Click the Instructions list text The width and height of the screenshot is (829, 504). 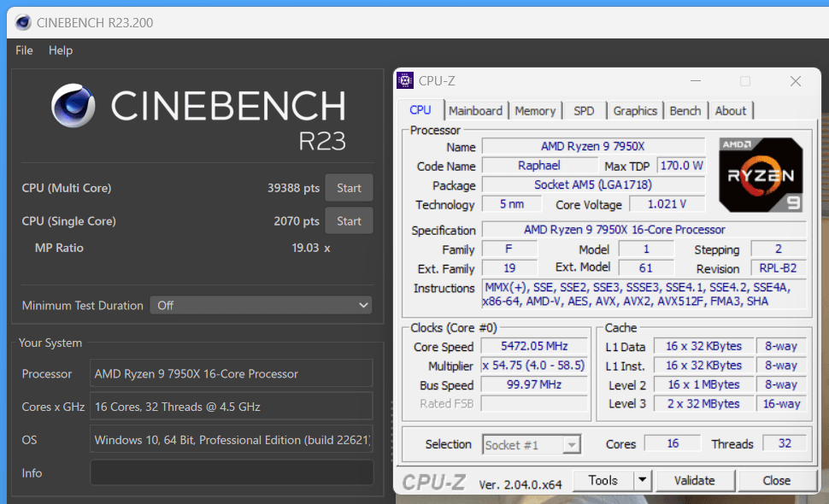644,294
